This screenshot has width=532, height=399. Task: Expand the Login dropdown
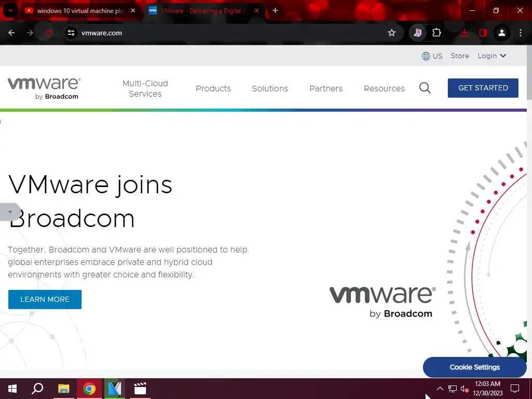pos(492,56)
